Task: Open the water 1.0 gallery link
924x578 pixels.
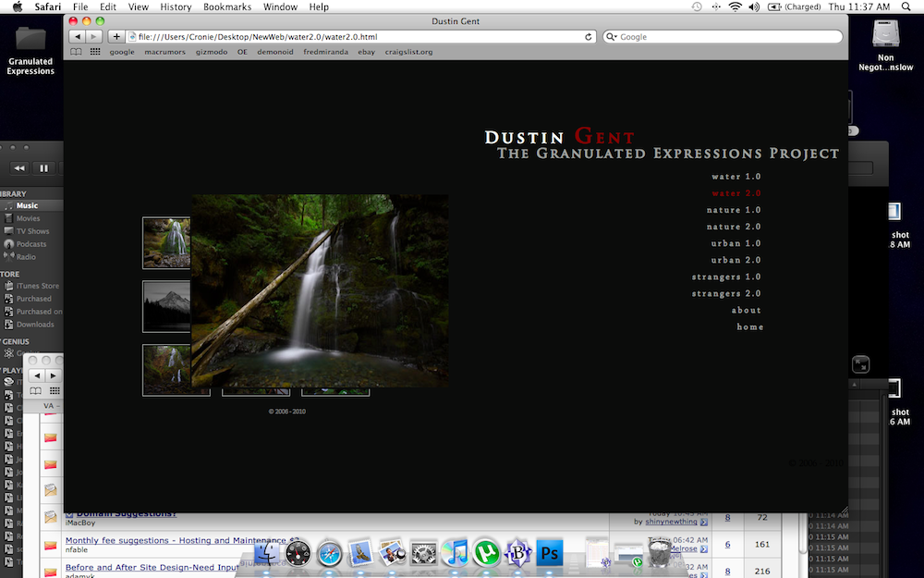Action: [736, 177]
